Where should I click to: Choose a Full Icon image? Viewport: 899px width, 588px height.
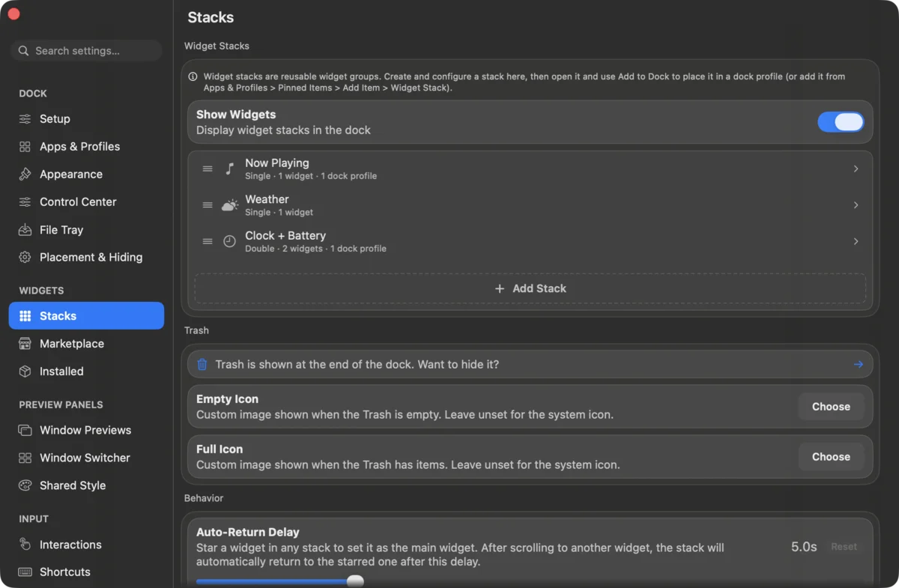coord(831,457)
